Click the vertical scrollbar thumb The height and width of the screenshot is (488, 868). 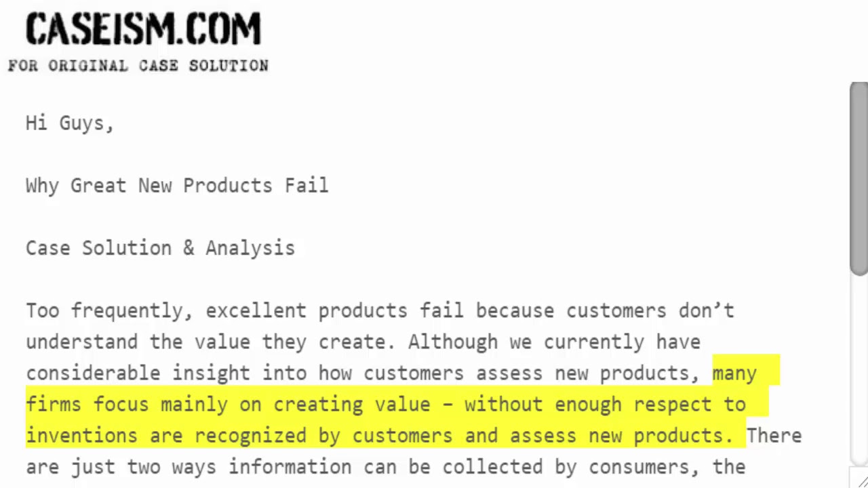pyautogui.click(x=859, y=179)
